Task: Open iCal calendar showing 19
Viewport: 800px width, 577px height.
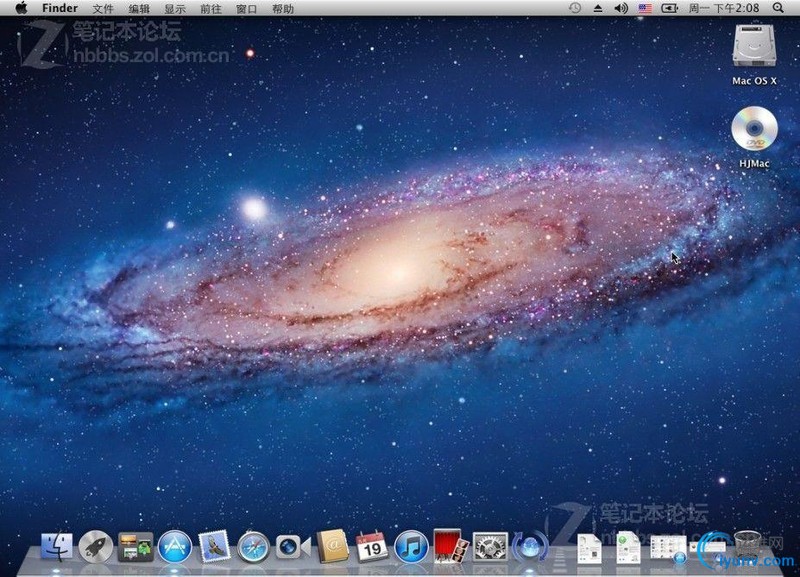Action: pos(372,547)
